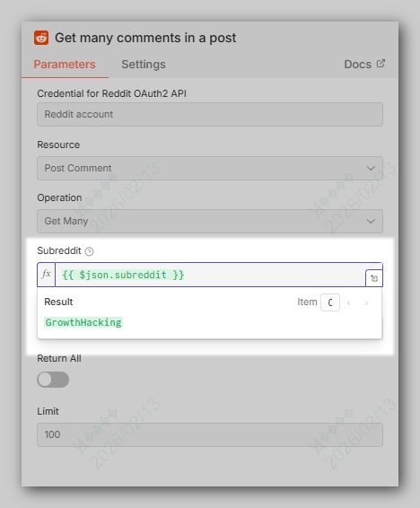Click the GrowthHacking result value
This screenshot has width=420, height=508.
pyautogui.click(x=83, y=322)
